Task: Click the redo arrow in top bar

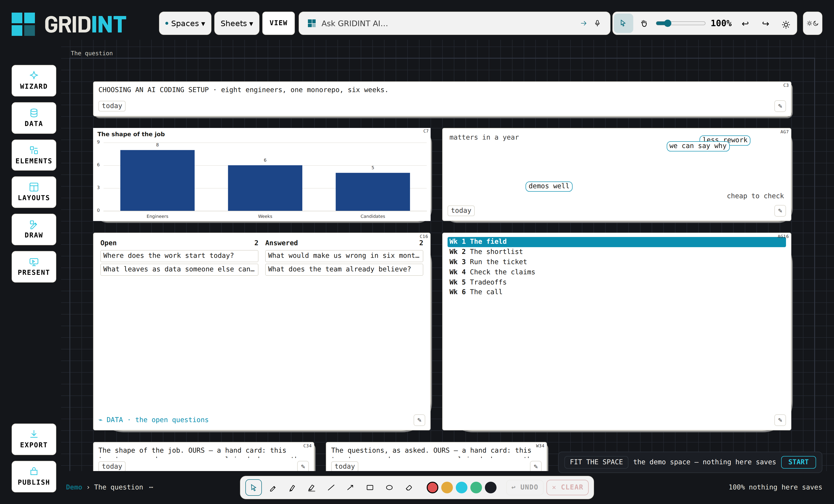Action: click(765, 24)
